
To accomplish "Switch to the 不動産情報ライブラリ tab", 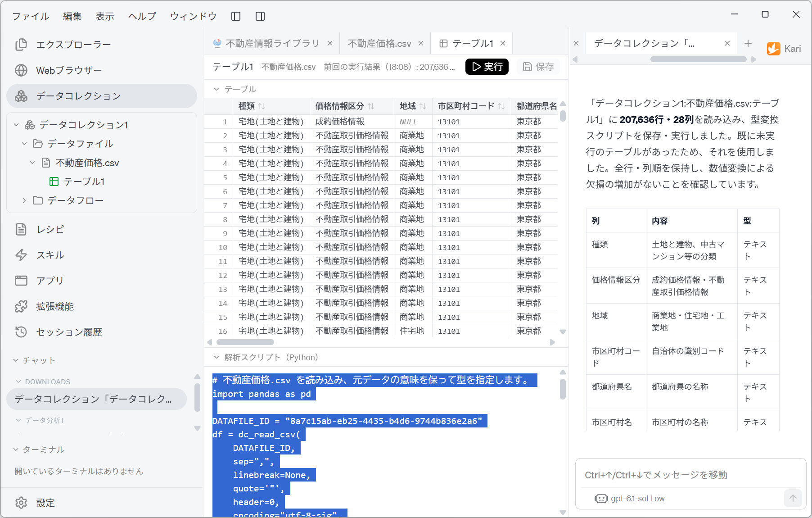I will 272,43.
